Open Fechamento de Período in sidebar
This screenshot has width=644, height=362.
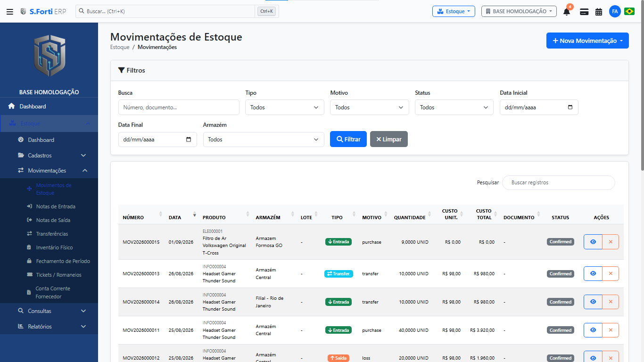click(63, 261)
